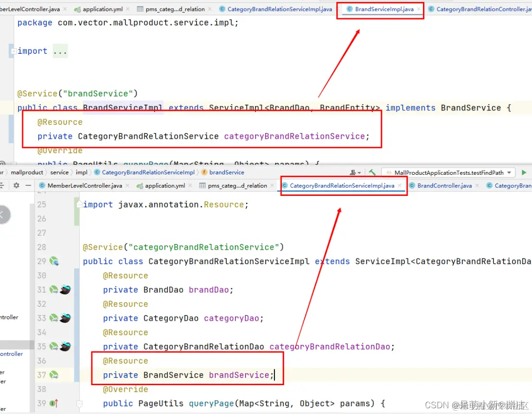The height and width of the screenshot is (414, 532).
Task: Run MallProductApplicationTests.testFindPath with the green play icon
Action: coord(523,172)
